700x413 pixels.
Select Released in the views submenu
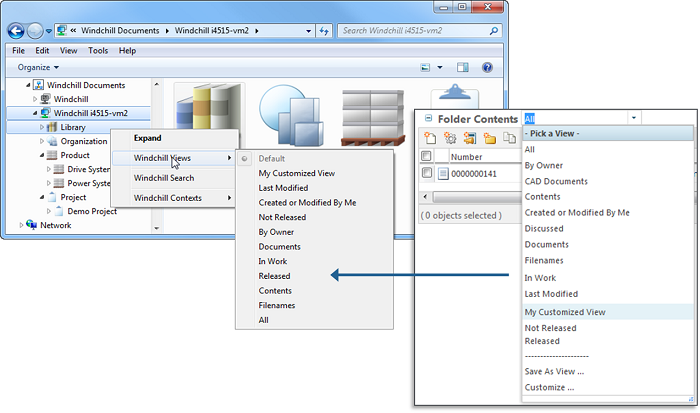click(x=275, y=276)
